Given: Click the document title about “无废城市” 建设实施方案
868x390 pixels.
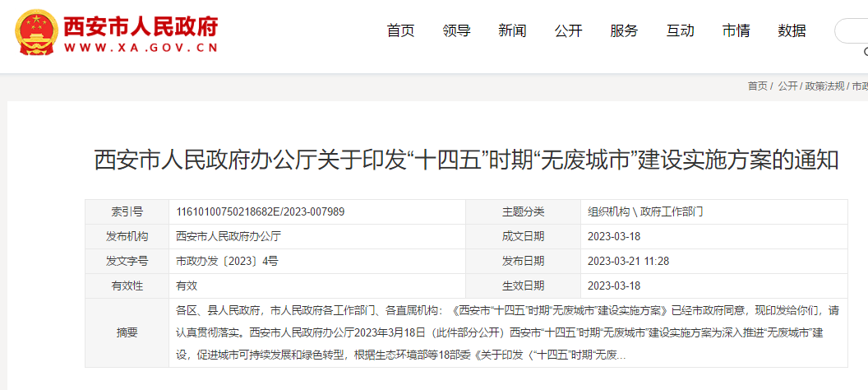Looking at the screenshot, I should pos(466,160).
